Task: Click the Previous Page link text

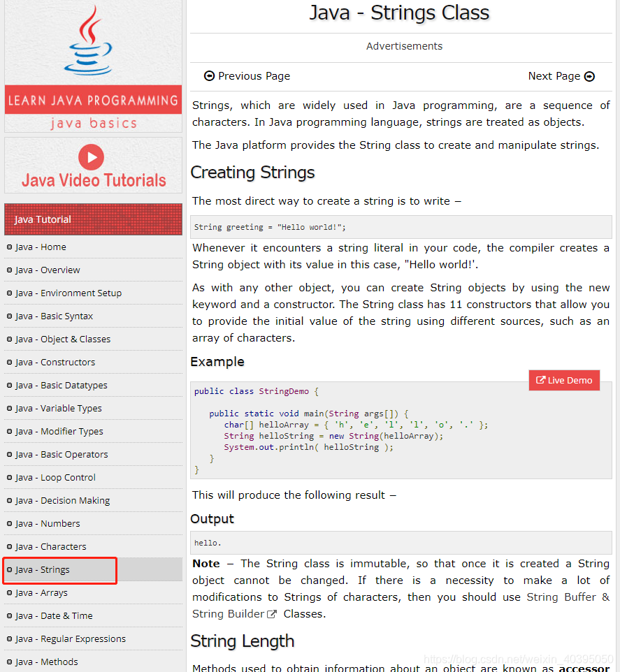Action: tap(254, 76)
